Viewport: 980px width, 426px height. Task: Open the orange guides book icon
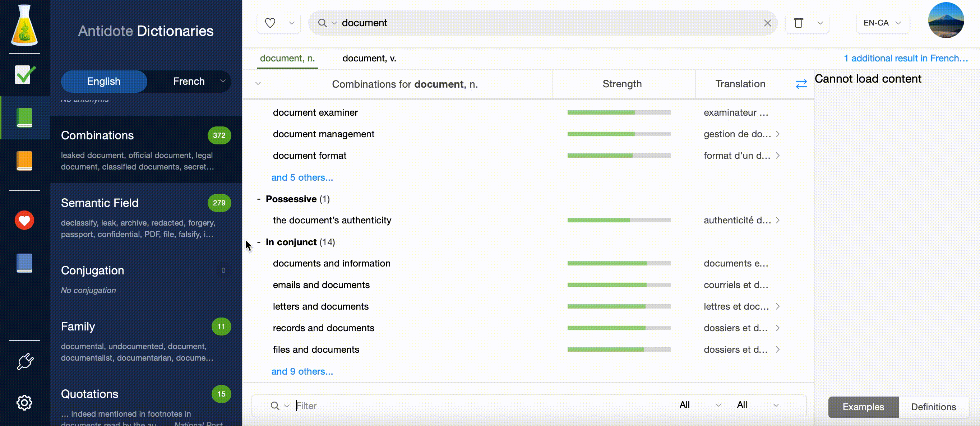[x=25, y=161]
